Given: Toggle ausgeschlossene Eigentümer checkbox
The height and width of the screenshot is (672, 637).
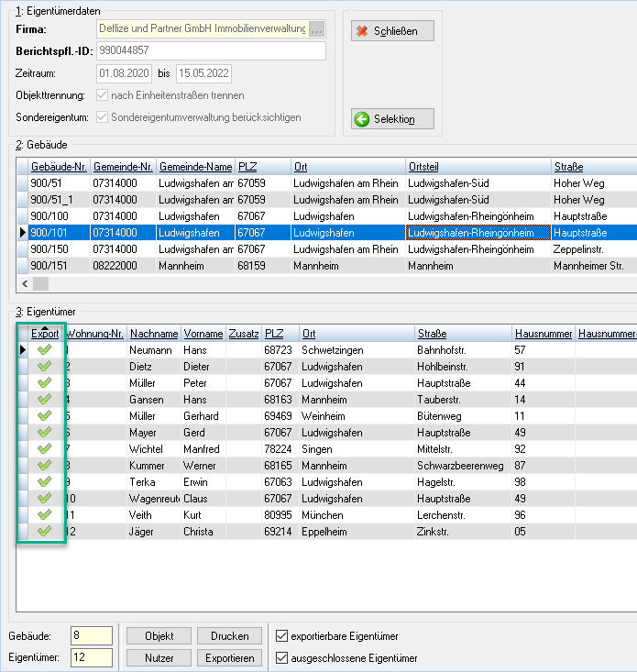Looking at the screenshot, I should (281, 657).
